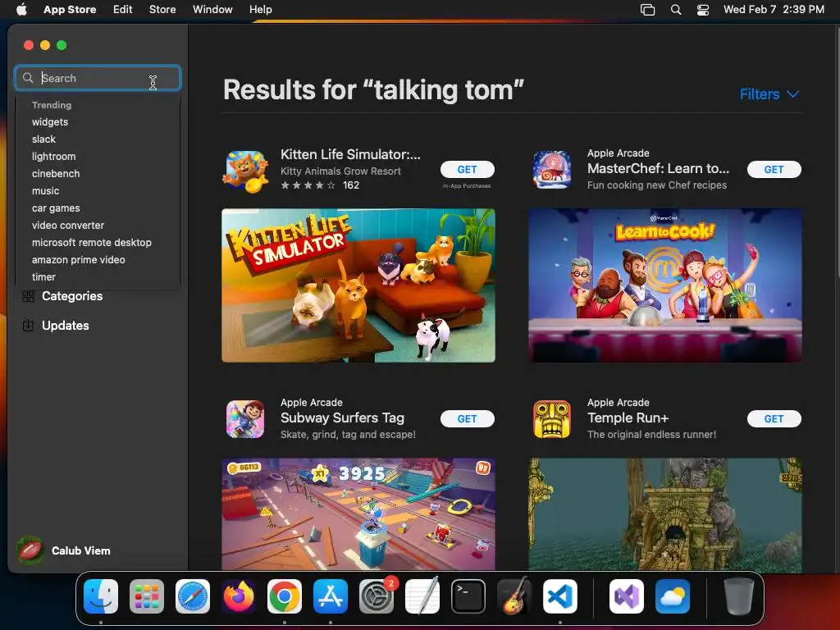Select trending search 'microsoft remote desktop'
840x630 pixels.
[x=92, y=242]
